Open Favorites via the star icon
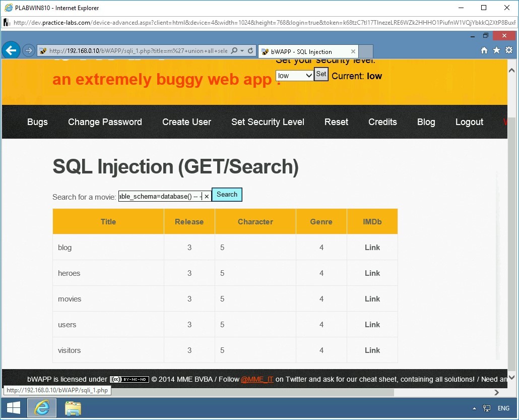 (496, 50)
